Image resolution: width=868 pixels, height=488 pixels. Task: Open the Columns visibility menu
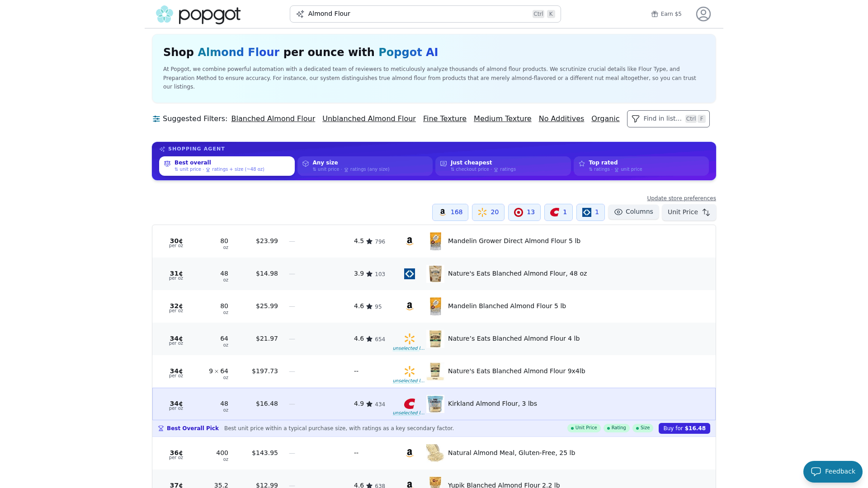[633, 212]
